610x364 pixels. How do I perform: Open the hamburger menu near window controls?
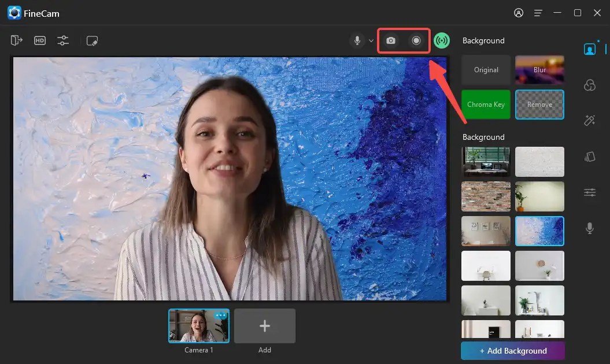tap(538, 12)
